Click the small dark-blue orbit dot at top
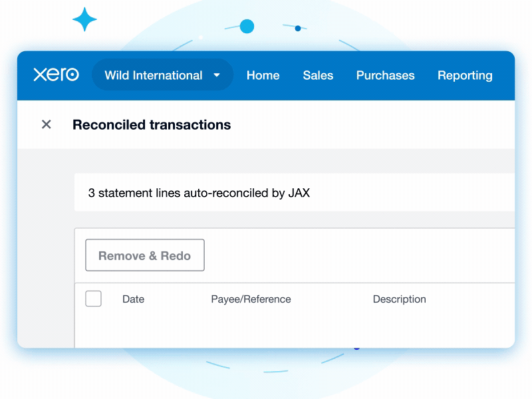Viewport: 532px width, 399px height. pos(297,28)
